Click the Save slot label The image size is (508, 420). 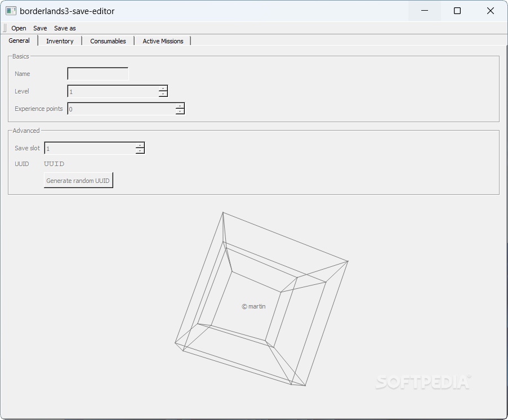click(x=27, y=148)
